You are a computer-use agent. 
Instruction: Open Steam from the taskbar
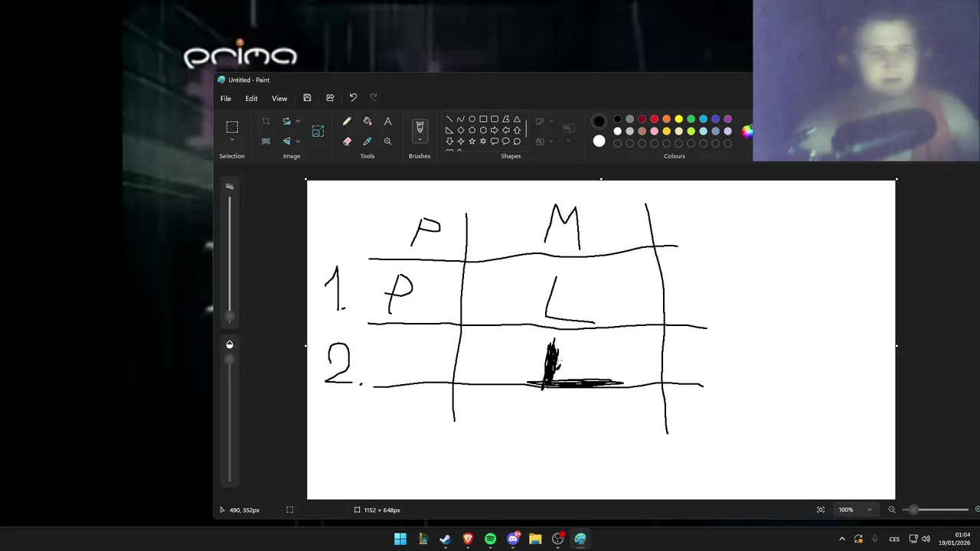[x=445, y=539]
